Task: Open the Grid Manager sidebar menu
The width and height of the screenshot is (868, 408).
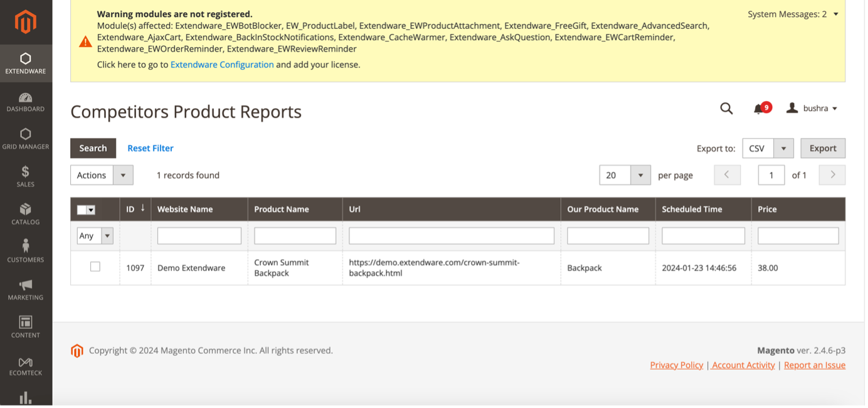Action: point(26,139)
